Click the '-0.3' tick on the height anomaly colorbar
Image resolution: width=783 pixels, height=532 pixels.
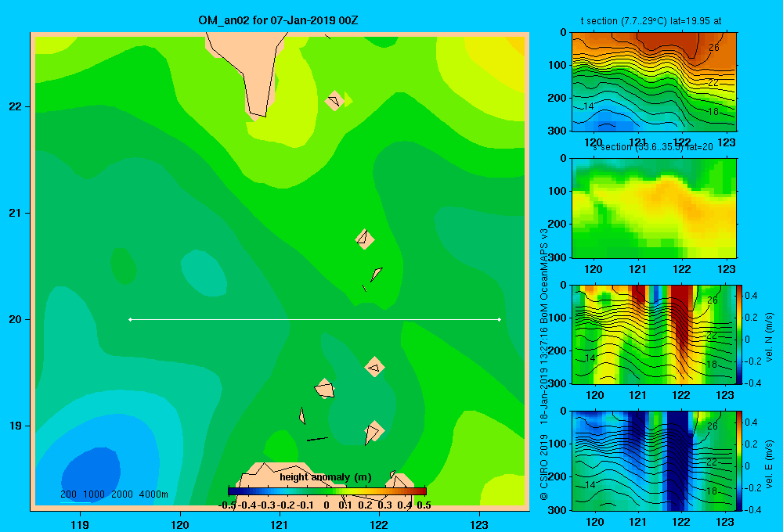(266, 505)
